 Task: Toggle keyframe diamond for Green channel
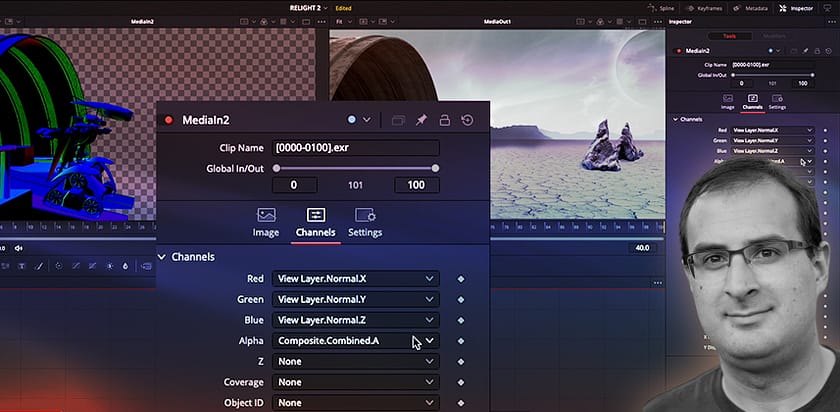pyautogui.click(x=460, y=299)
